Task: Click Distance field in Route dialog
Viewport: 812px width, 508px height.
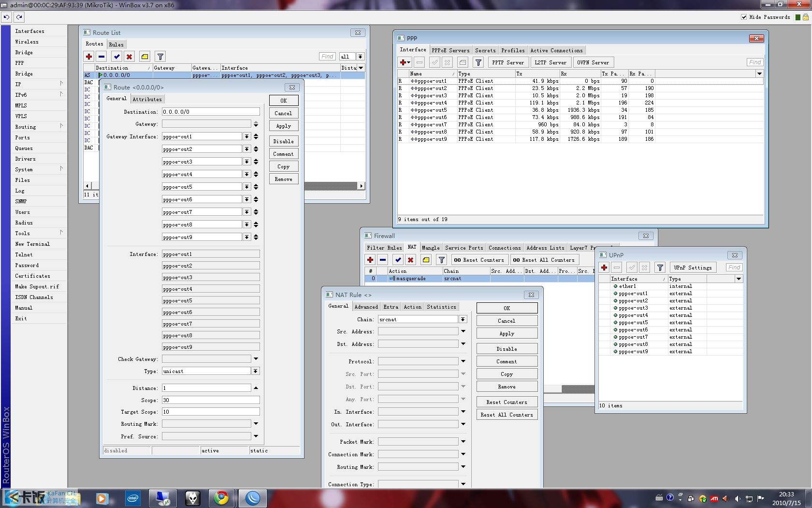Action: pyautogui.click(x=206, y=388)
